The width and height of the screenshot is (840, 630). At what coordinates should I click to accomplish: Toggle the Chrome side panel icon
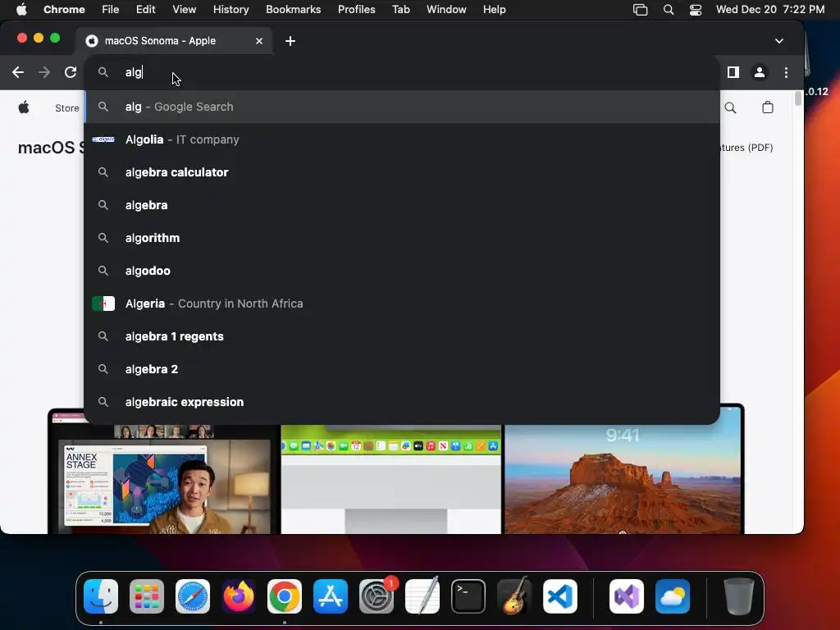(733, 72)
